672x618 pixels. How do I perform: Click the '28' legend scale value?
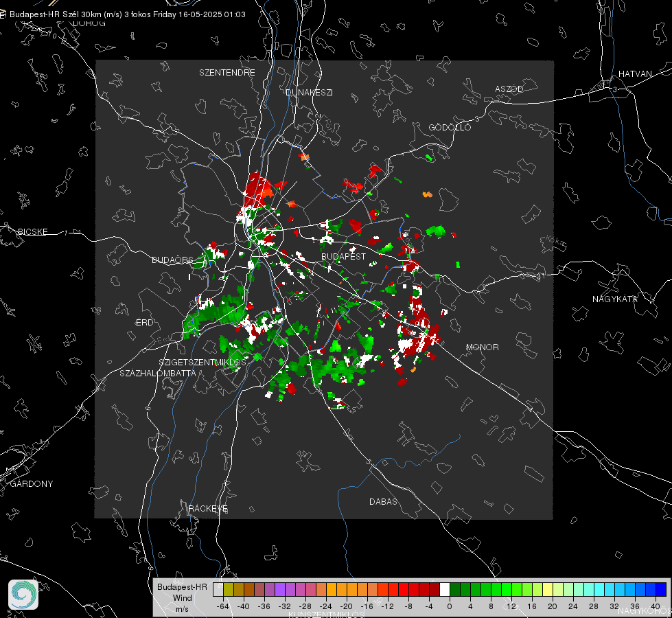click(x=594, y=606)
